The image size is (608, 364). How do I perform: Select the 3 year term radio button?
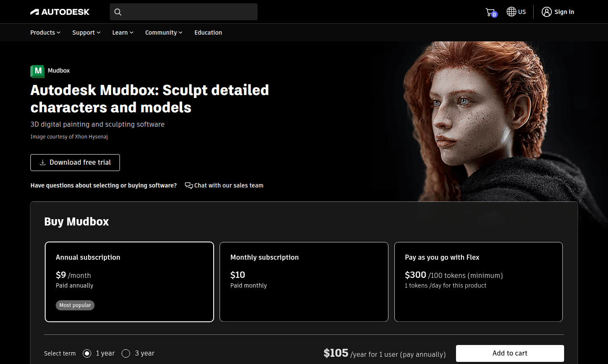[x=125, y=353]
